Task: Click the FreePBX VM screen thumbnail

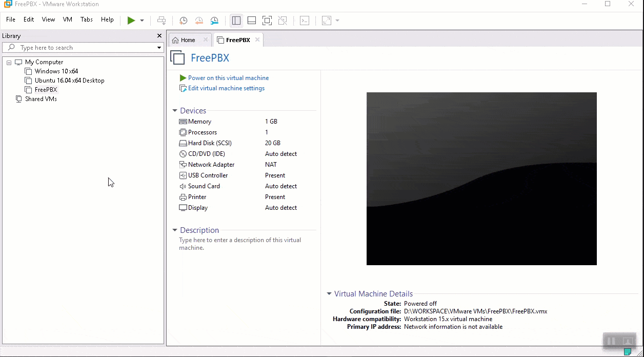Action: [x=481, y=179]
